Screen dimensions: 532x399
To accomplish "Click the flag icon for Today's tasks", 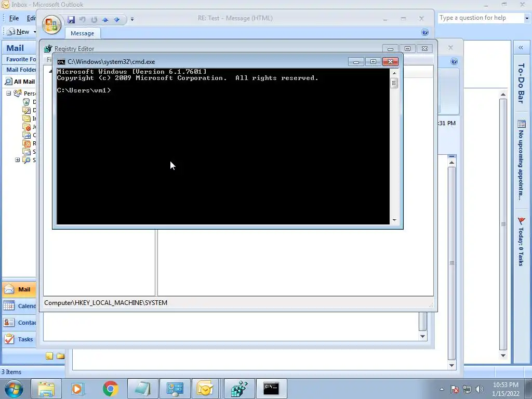I will [x=522, y=221].
